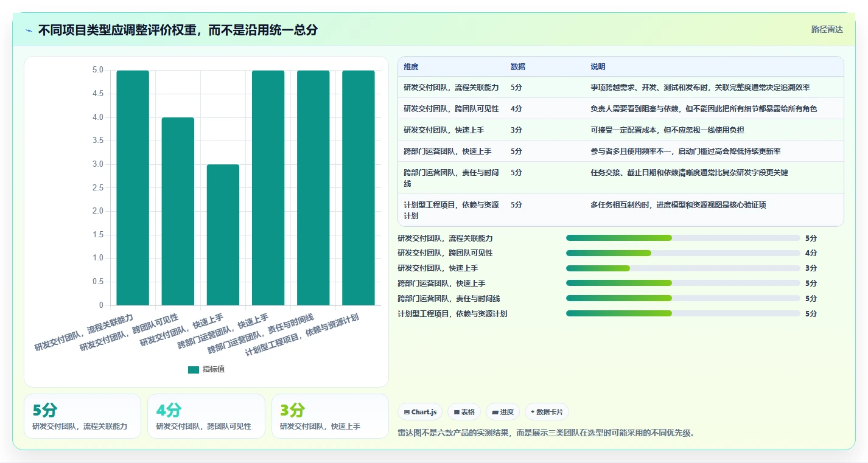The height and width of the screenshot is (463, 868).
Task: Click the chart bar for 研发交付团队，流程关联能力
Action: [133, 187]
